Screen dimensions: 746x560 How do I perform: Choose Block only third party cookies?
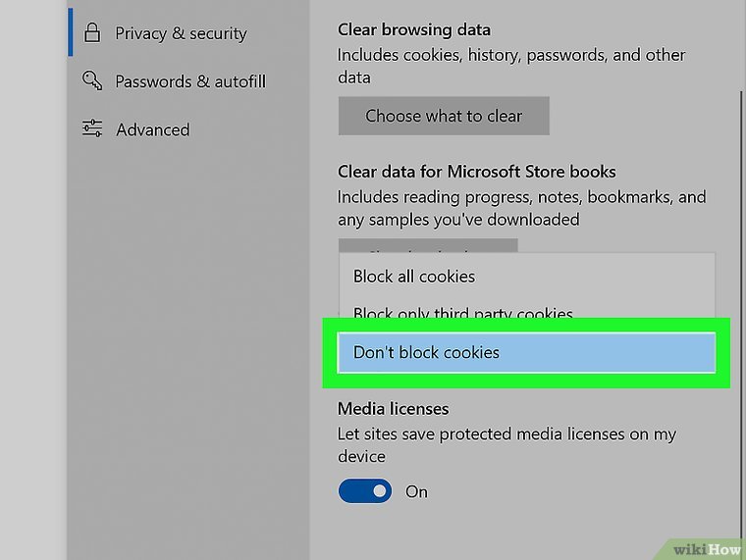click(x=463, y=314)
